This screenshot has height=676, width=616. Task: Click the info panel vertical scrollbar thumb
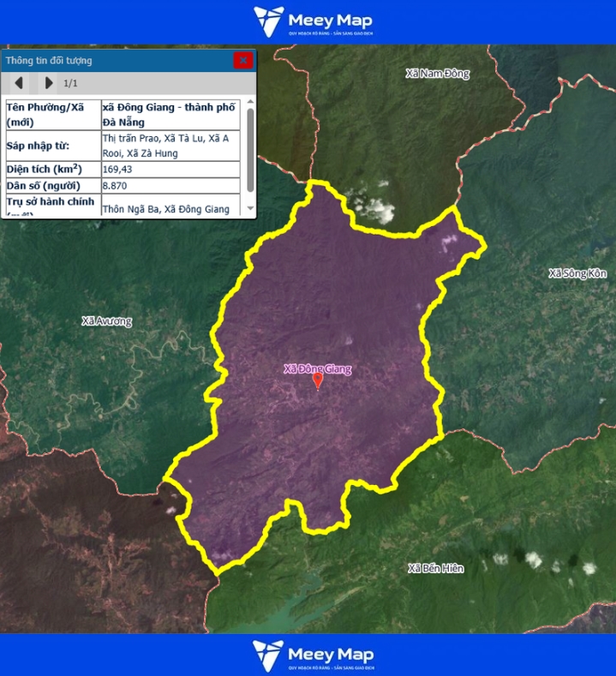tap(250, 150)
